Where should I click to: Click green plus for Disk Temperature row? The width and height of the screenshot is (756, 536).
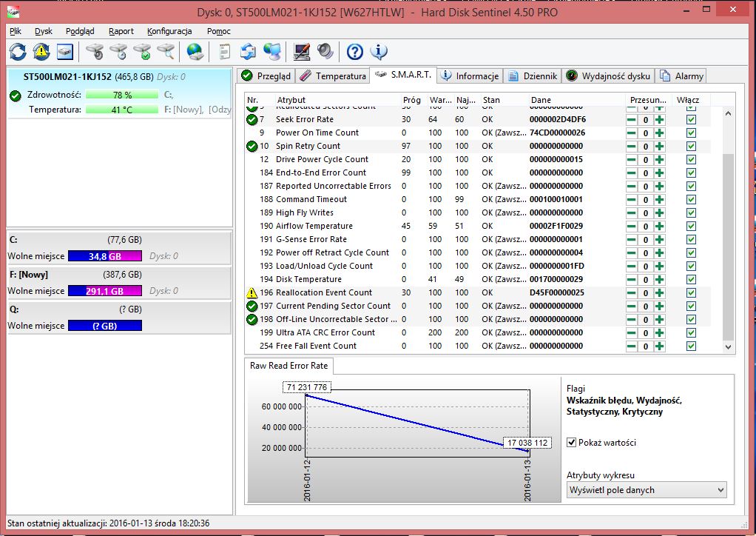click(x=660, y=280)
